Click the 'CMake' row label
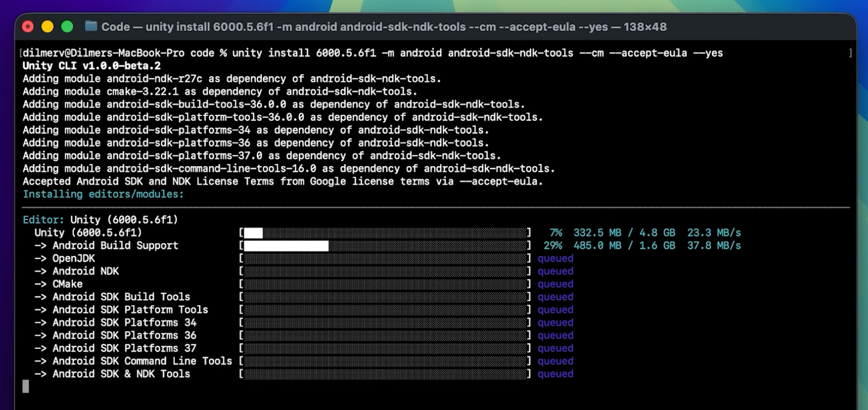This screenshot has height=410, width=868. 68,284
